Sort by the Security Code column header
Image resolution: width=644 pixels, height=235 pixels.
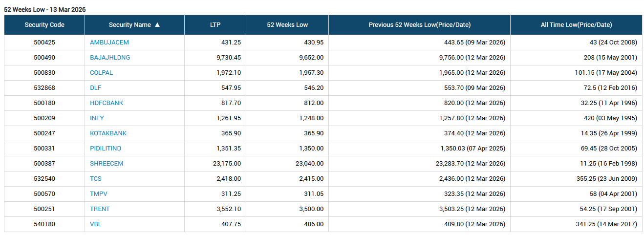point(44,25)
